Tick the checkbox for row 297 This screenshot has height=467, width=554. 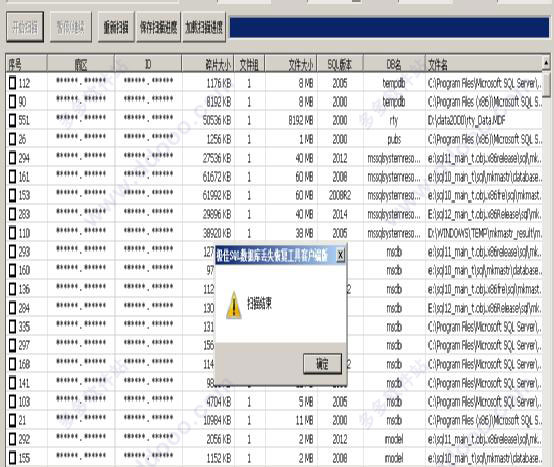tap(12, 345)
